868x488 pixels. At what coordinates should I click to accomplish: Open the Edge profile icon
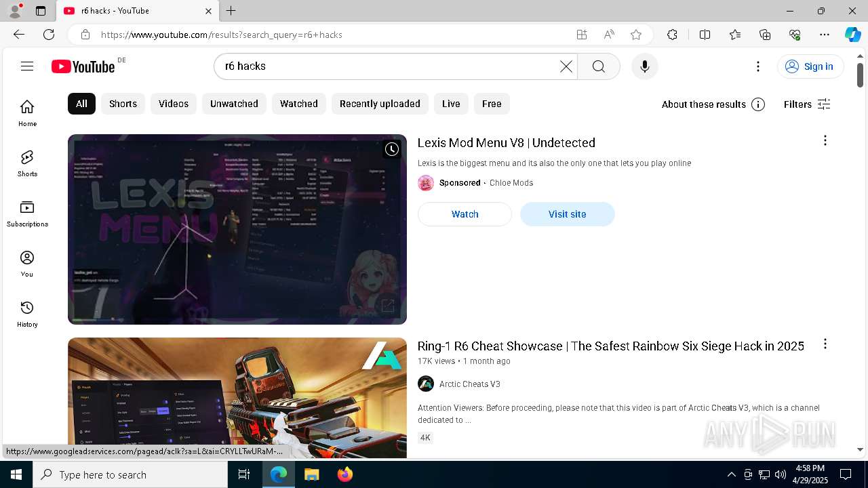tap(14, 11)
